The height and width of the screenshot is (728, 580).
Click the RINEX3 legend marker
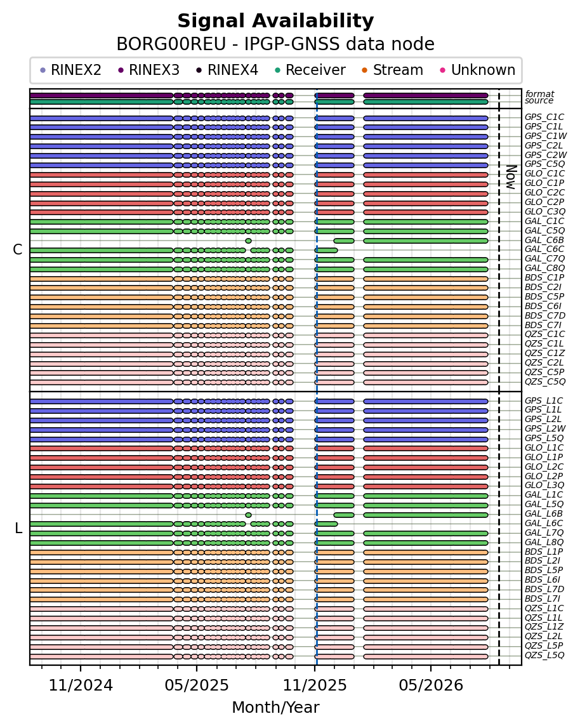point(121,70)
